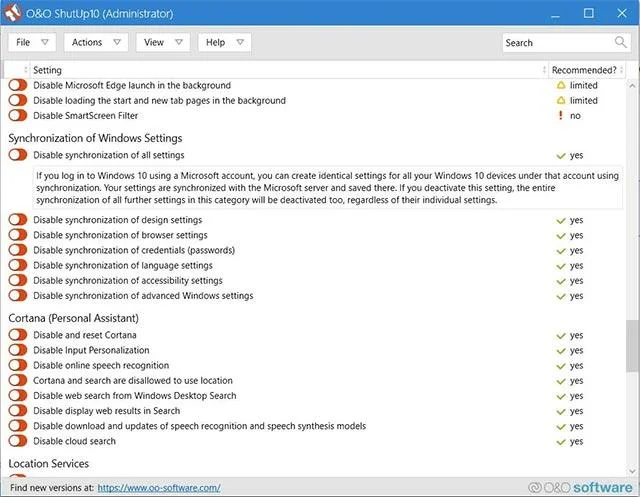The image size is (640, 497).
Task: Toggle Disable download of speech recognition models
Action: [x=18, y=425]
